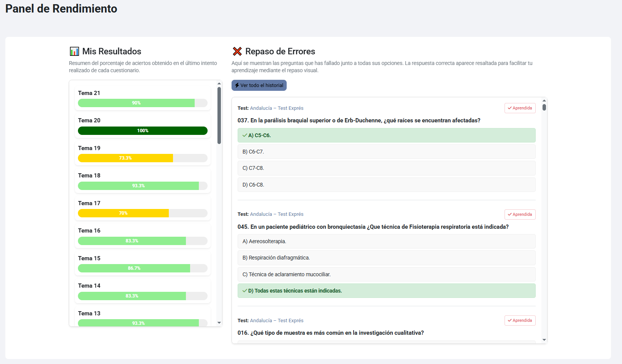Click the green checkmark on answer A) C5-C6

[x=244, y=135]
